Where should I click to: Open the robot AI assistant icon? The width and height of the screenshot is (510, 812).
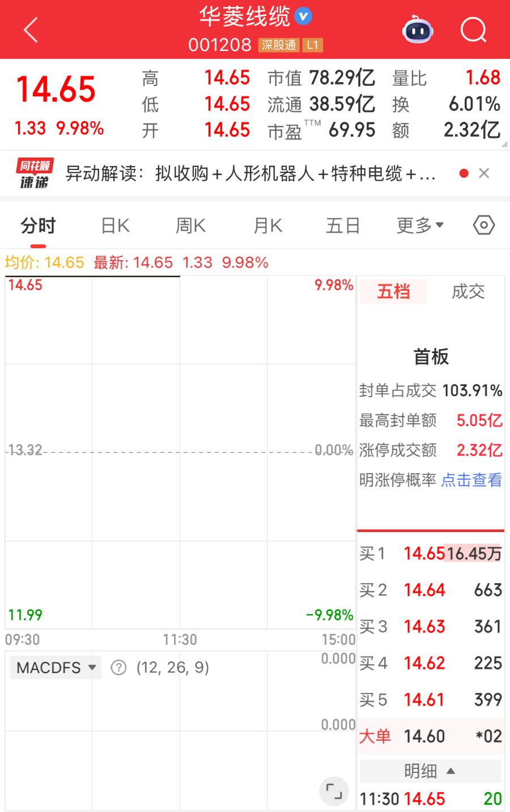[x=418, y=30]
